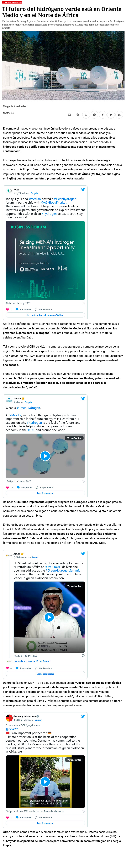
Task: Play the Germany in Morocco video
Action: point(45,781)
